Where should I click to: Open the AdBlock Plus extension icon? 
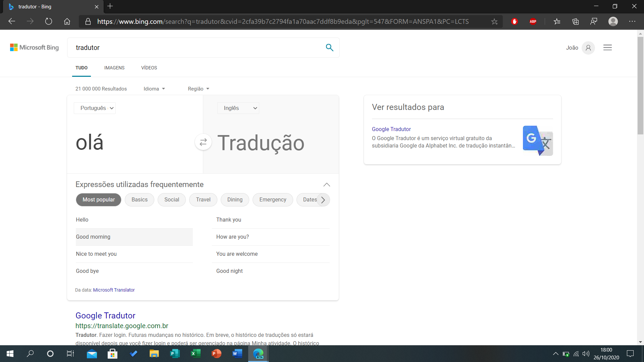click(x=533, y=22)
